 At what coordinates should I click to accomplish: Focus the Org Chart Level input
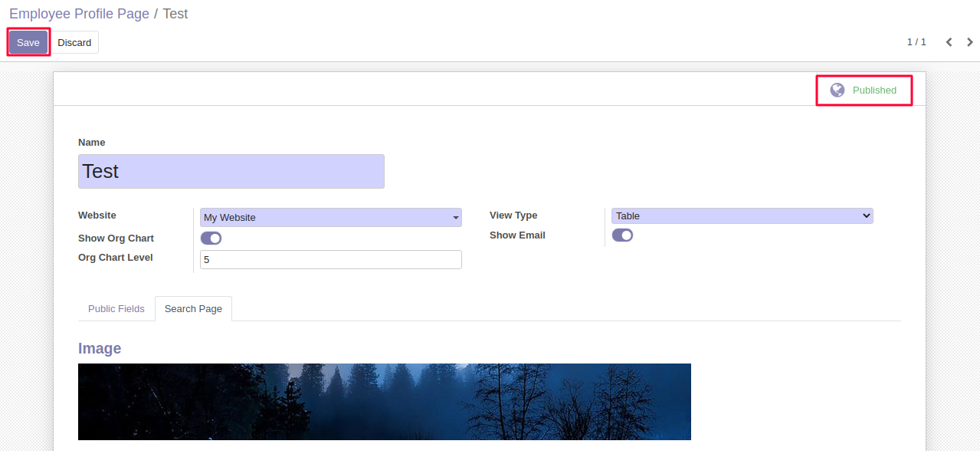[330, 260]
